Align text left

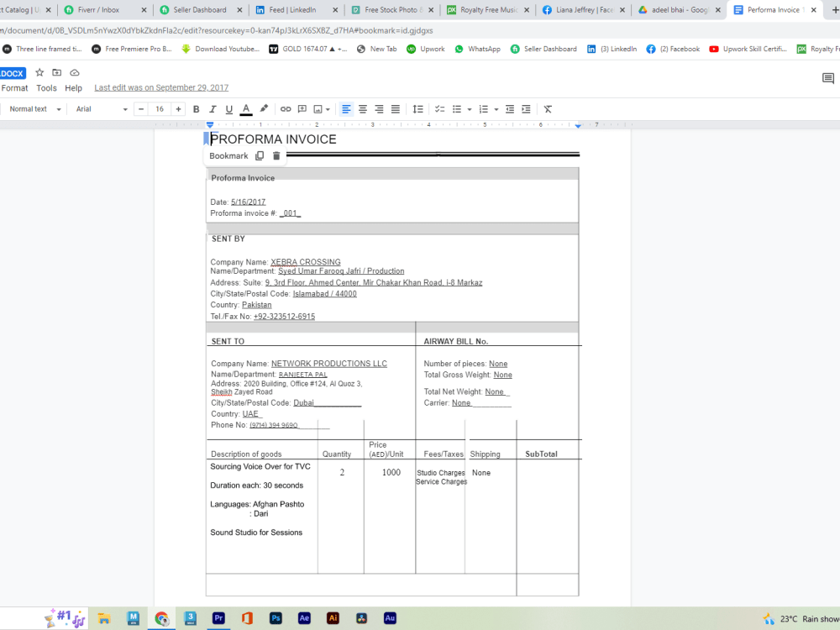(346, 109)
